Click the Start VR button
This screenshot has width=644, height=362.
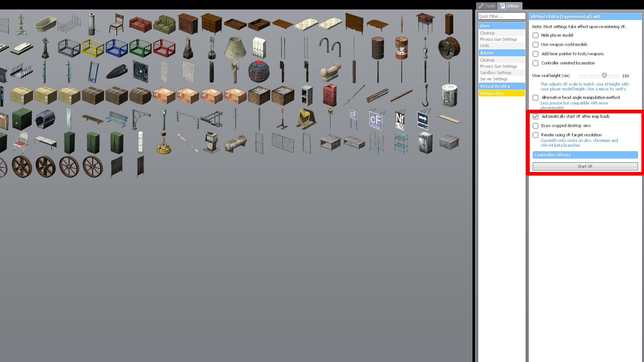tap(585, 166)
